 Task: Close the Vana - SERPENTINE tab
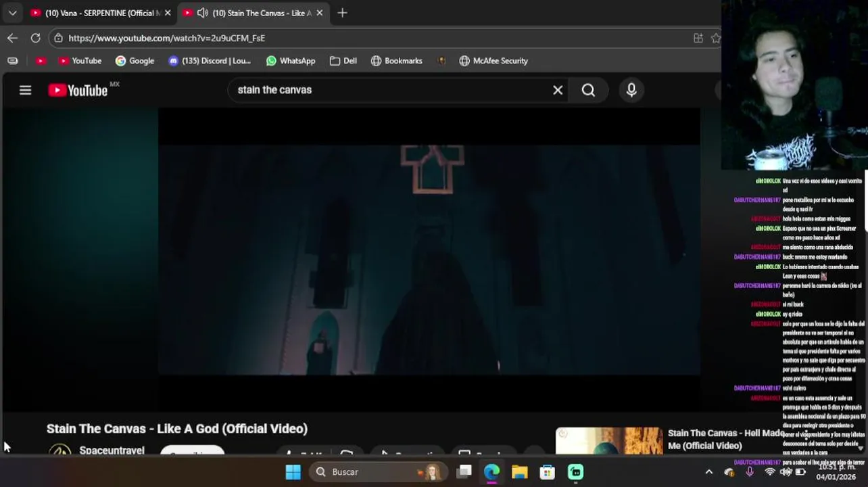[168, 13]
